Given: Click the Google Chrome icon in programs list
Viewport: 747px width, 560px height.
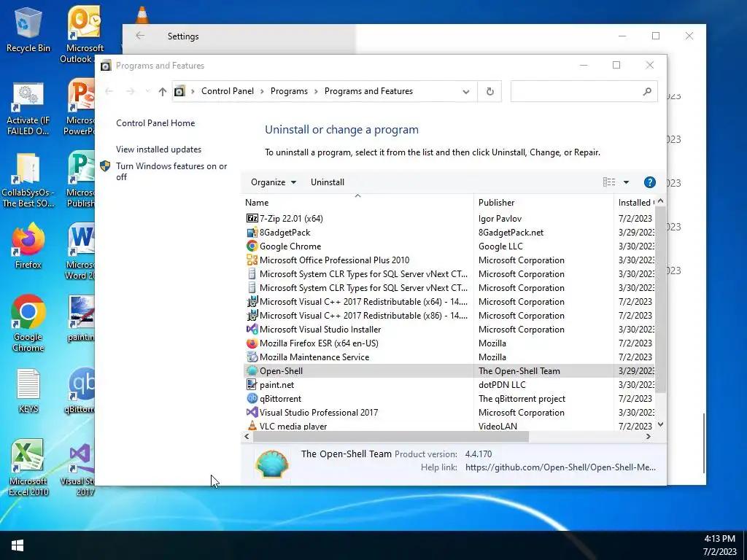Looking at the screenshot, I should (252, 246).
